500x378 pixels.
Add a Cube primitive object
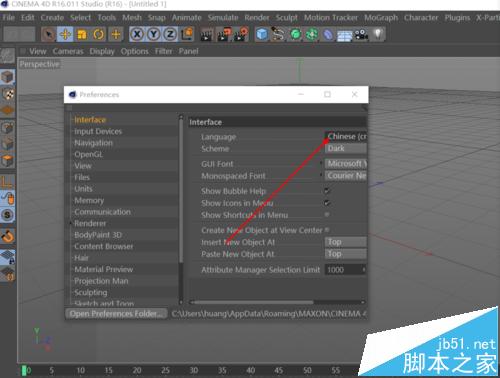(x=262, y=34)
